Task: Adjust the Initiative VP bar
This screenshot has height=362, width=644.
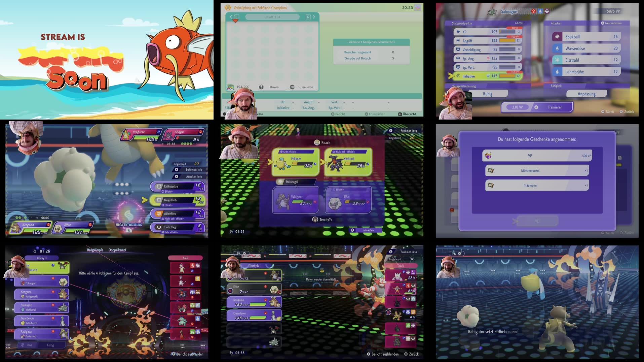Action: tap(507, 76)
